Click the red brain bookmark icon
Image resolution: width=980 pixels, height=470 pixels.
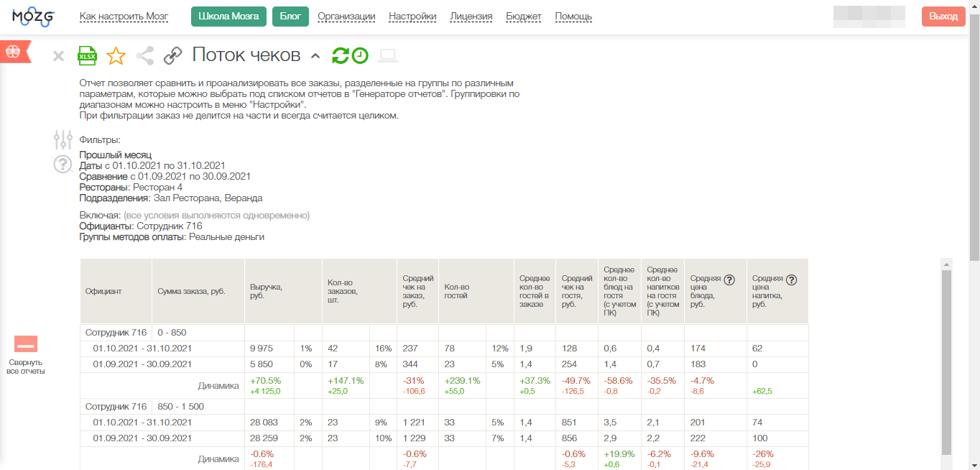point(14,51)
